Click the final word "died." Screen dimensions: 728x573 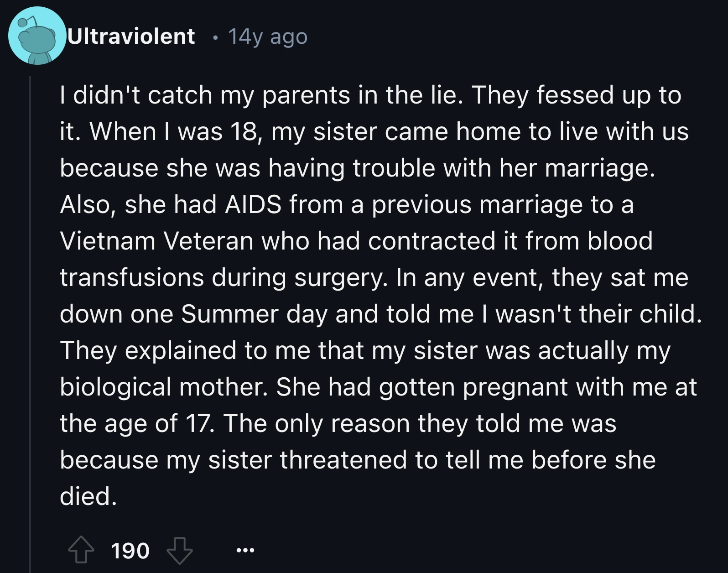coord(88,496)
